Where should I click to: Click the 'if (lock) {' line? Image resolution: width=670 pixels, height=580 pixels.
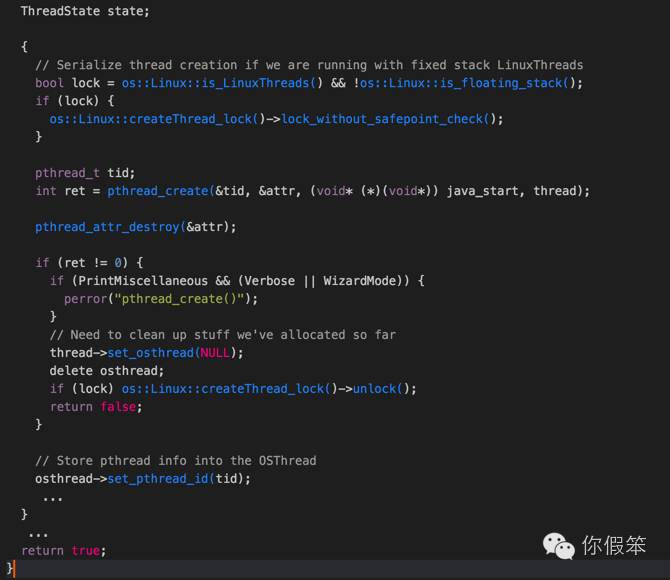click(74, 101)
